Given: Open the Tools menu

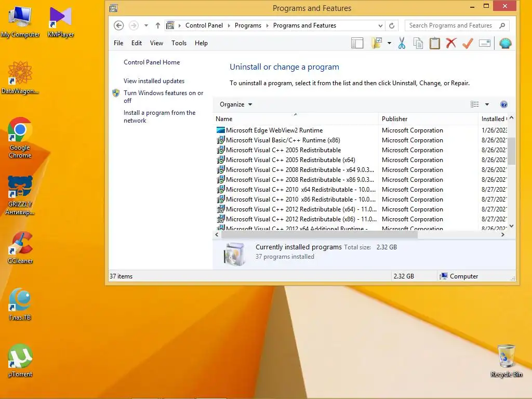Looking at the screenshot, I should pos(179,43).
